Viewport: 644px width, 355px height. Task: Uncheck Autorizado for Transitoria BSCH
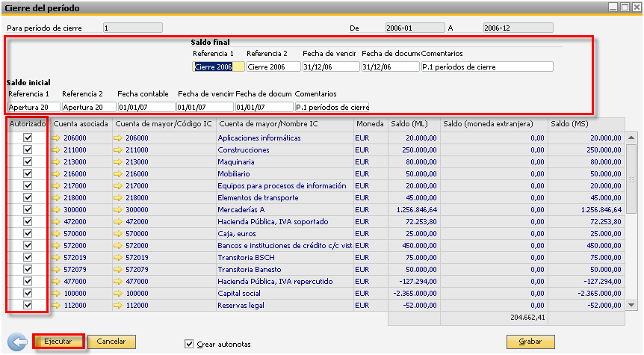pyautogui.click(x=28, y=257)
